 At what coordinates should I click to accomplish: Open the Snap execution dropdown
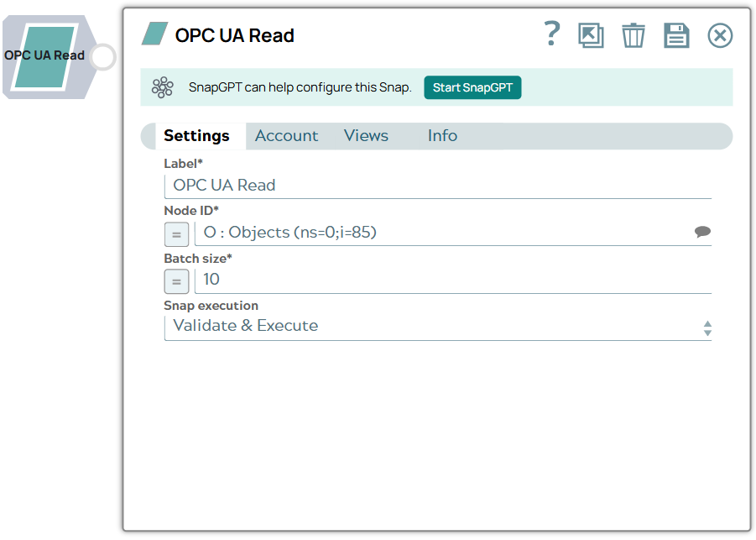pyautogui.click(x=707, y=326)
